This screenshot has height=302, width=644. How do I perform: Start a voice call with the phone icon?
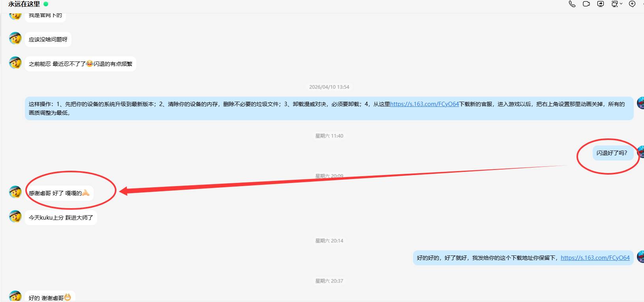click(572, 4)
